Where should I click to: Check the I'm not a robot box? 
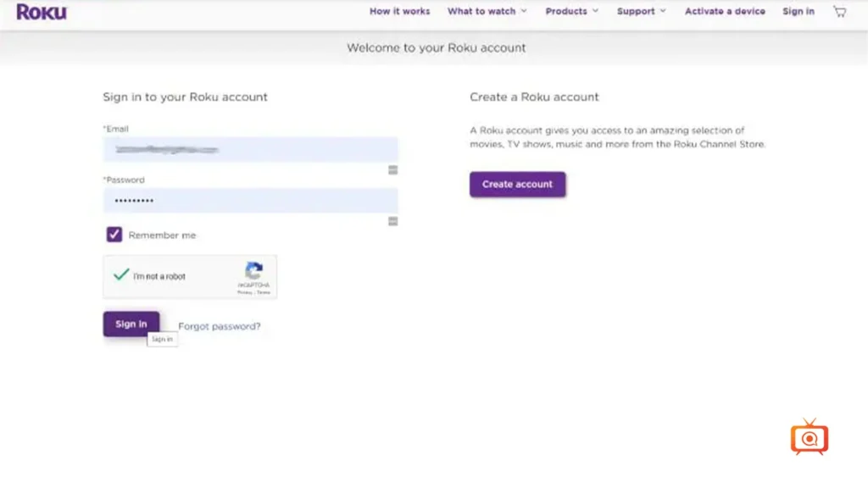pyautogui.click(x=121, y=274)
